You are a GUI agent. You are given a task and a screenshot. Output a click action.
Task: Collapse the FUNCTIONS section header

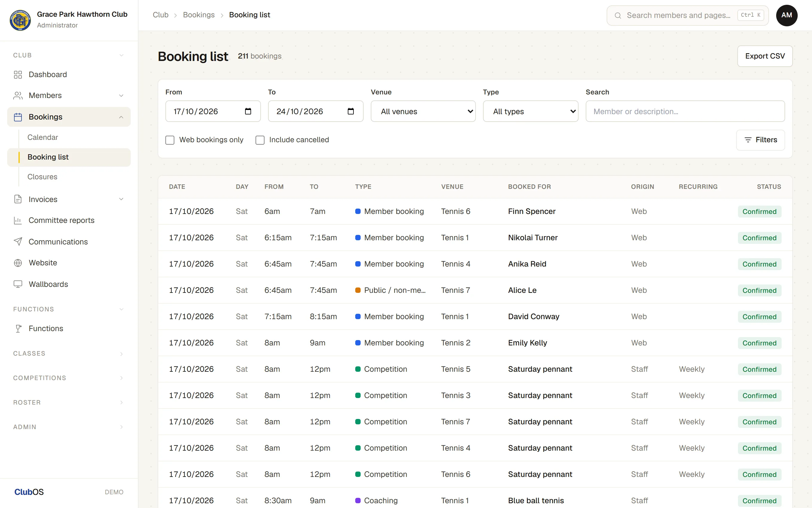tap(69, 309)
